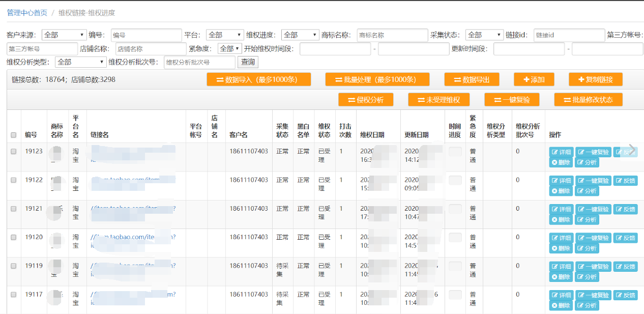
Task: Check the checkbox for row 19120
Action: [14, 237]
